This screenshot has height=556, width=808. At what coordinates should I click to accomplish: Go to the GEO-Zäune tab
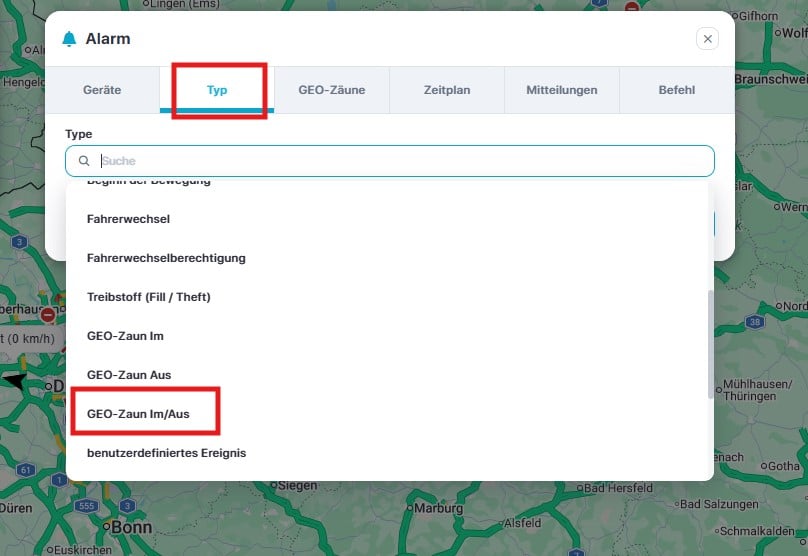click(x=331, y=90)
